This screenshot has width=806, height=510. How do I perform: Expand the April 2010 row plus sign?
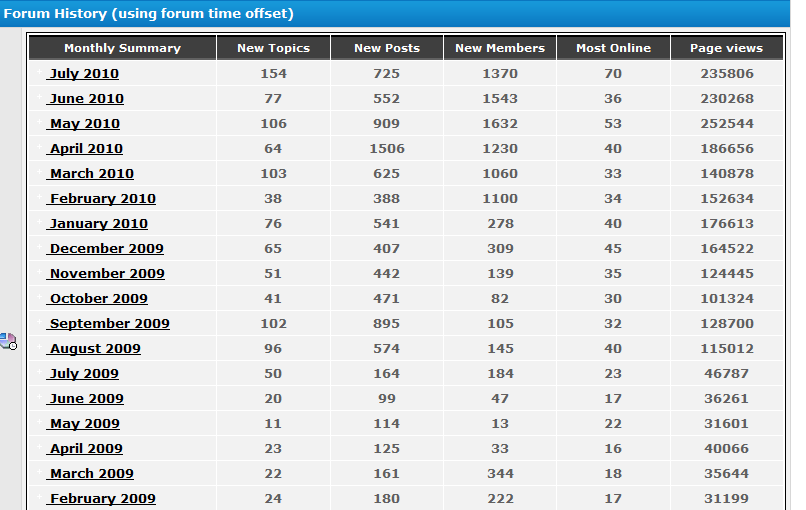coord(40,147)
